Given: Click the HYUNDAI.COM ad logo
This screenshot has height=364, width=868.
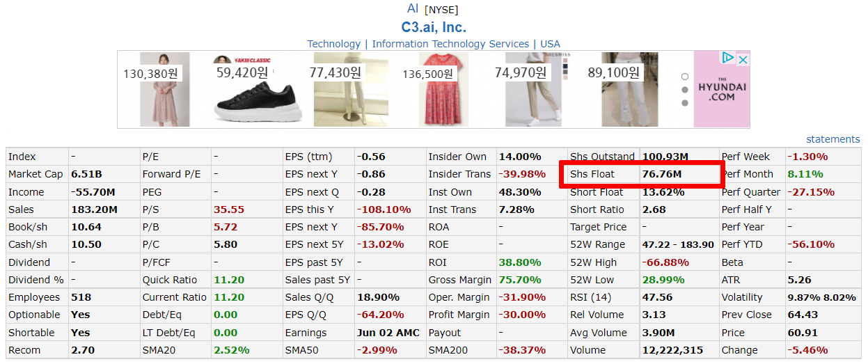Looking at the screenshot, I should pos(722,90).
